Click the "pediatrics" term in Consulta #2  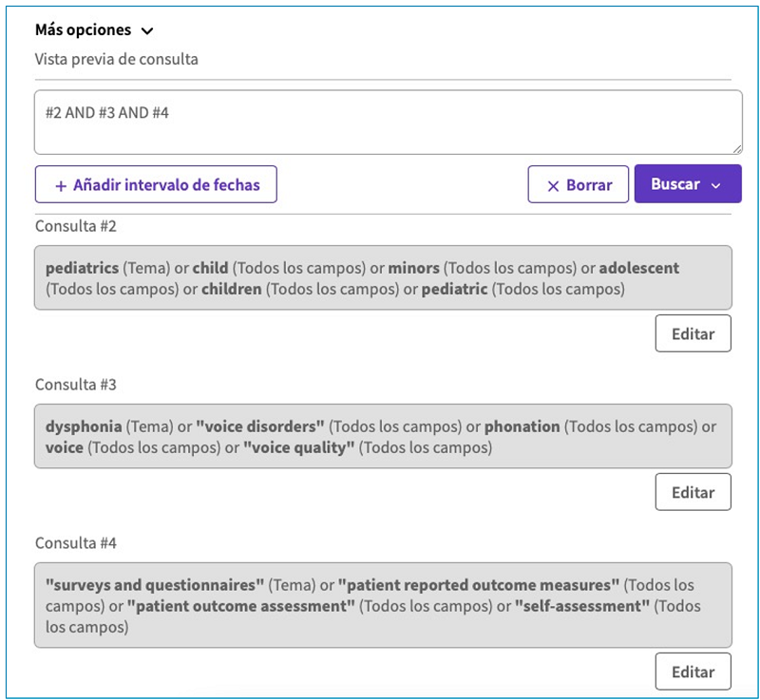point(82,268)
